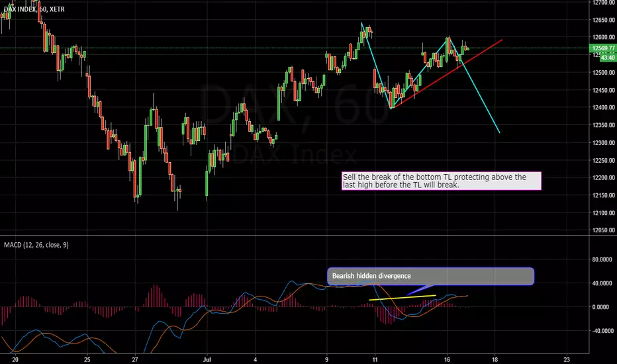
Task: Select the yellow divergence line on MACD
Action: (402, 298)
